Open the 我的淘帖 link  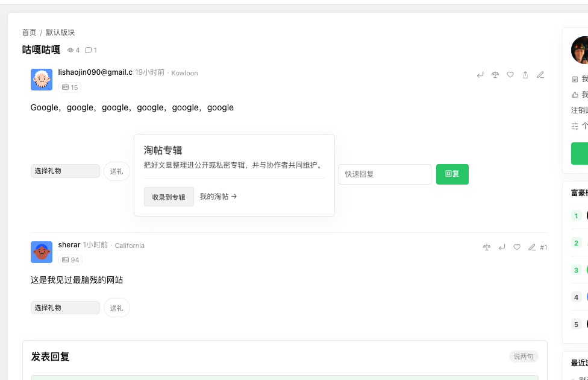tap(218, 197)
